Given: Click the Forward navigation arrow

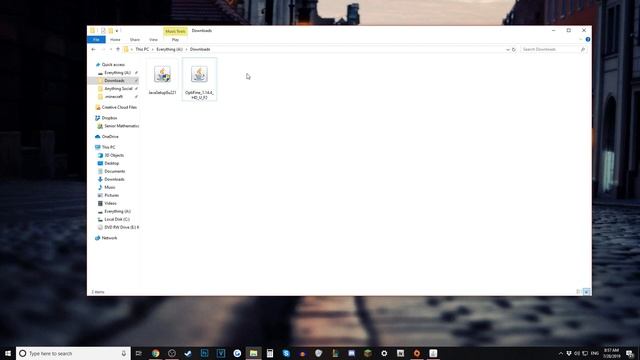Looking at the screenshot, I should [103, 49].
